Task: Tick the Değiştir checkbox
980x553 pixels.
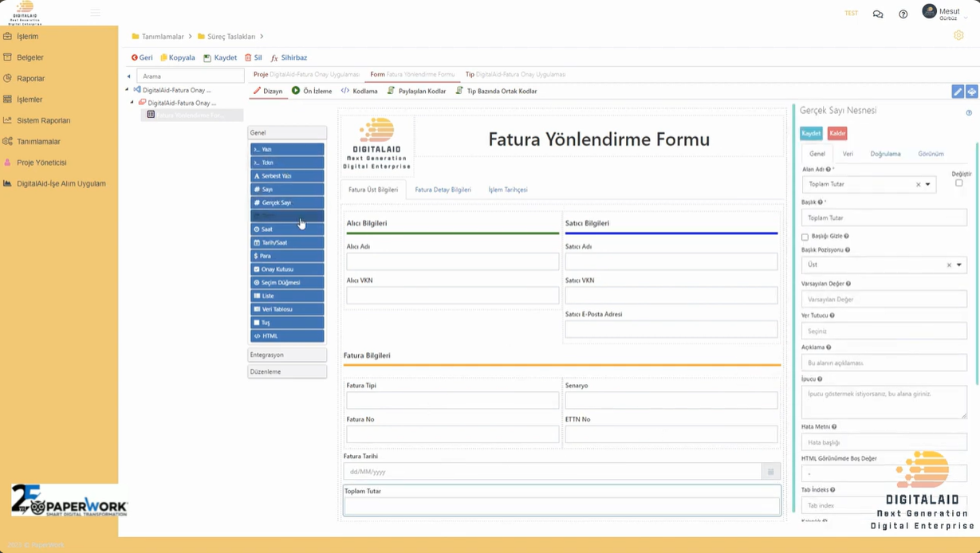Action: coord(958,183)
